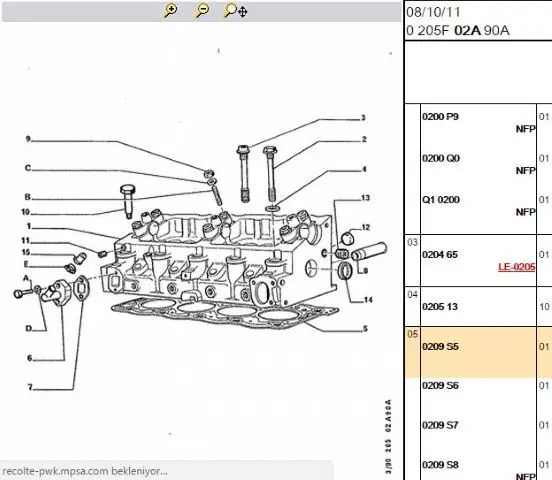The height and width of the screenshot is (480, 552).
Task: Click callout number 6 in the diagram
Action: point(30,358)
